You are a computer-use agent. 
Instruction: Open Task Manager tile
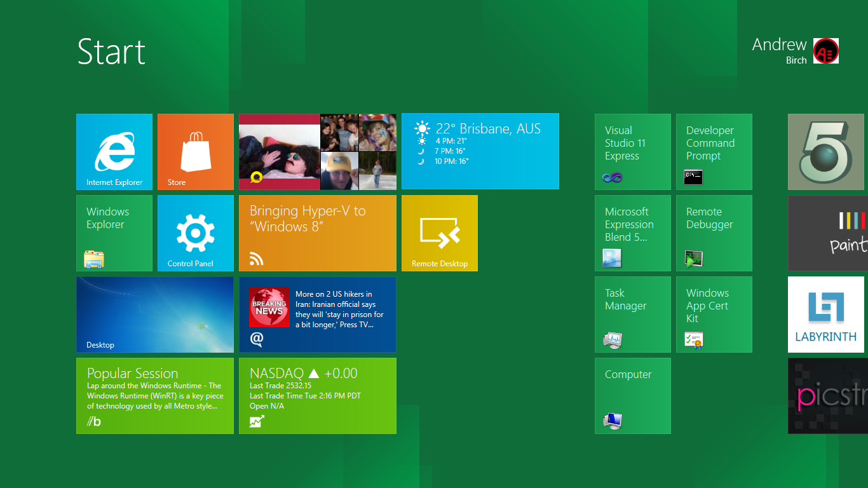click(x=633, y=315)
